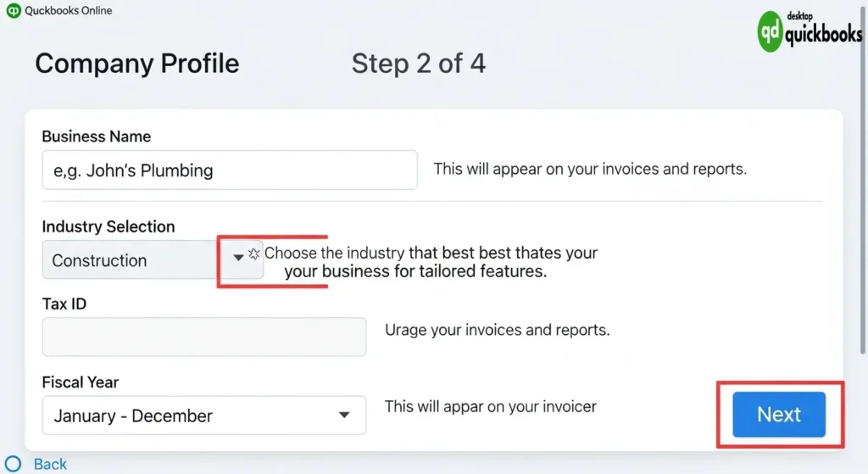Select the Quickbooks Online title text
Viewport: 868px width, 474px height.
click(x=69, y=11)
